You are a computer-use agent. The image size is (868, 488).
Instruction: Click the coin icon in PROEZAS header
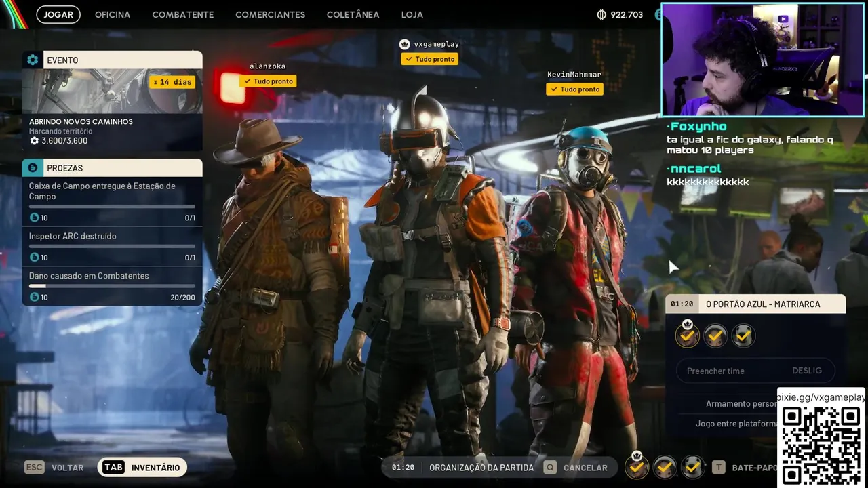click(33, 167)
